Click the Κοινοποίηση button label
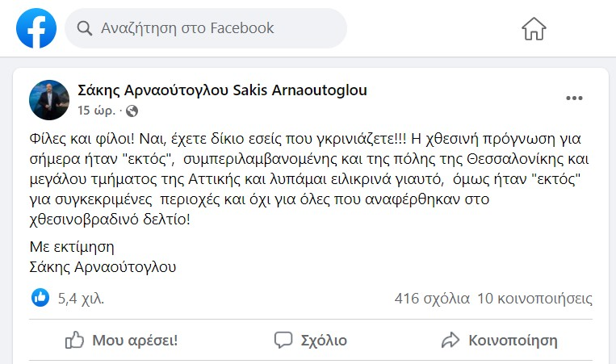This screenshot has height=364, width=616. [513, 341]
